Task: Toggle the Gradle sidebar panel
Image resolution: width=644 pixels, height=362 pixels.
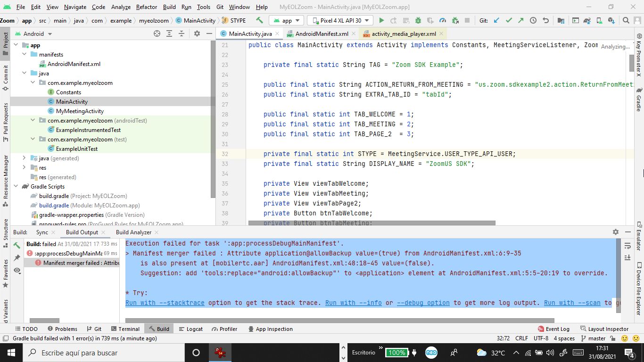Action: (x=639, y=99)
